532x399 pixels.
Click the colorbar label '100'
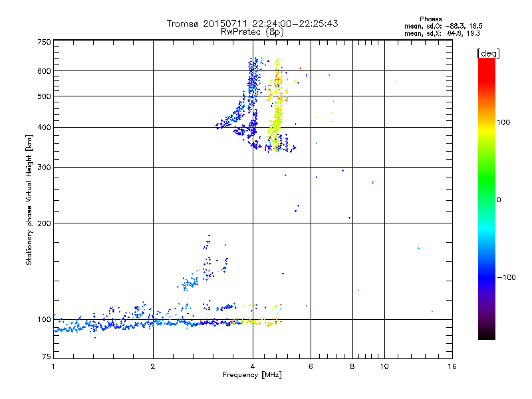503,122
